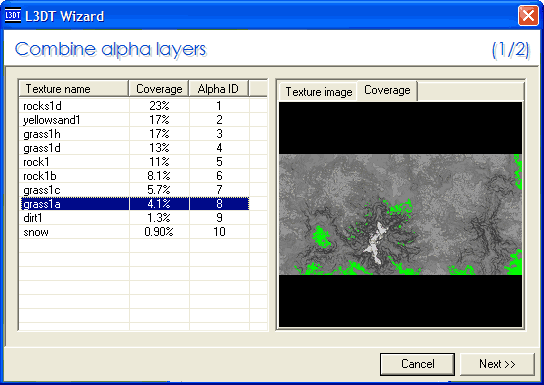The width and height of the screenshot is (544, 385).
Task: Sort by Coverage column header
Action: [x=159, y=89]
